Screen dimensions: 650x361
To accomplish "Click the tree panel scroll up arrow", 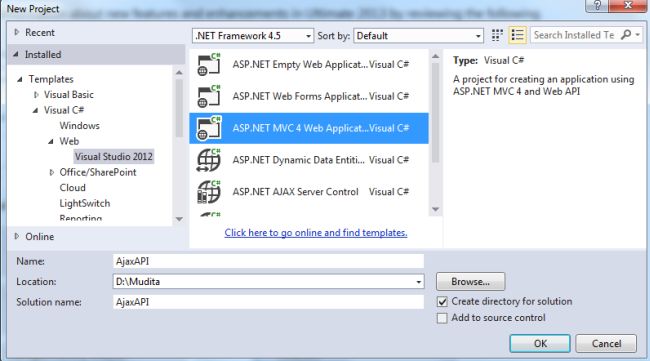I will [179, 73].
